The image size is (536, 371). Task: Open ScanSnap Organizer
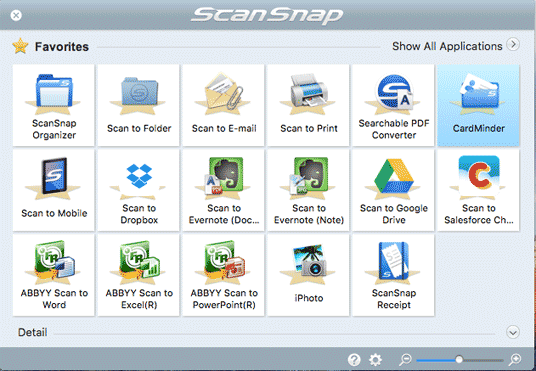pyautogui.click(x=54, y=105)
